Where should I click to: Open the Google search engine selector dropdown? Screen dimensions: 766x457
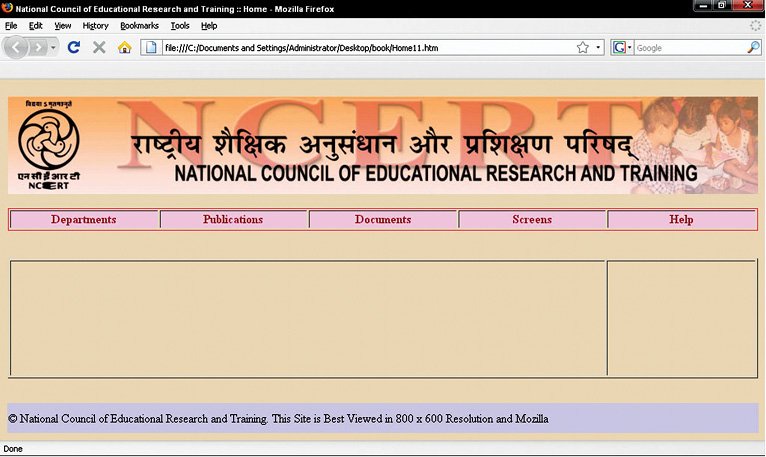(622, 47)
